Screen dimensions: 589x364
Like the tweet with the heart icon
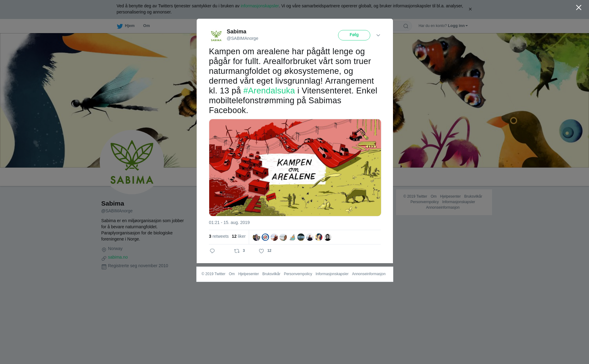[x=261, y=251]
